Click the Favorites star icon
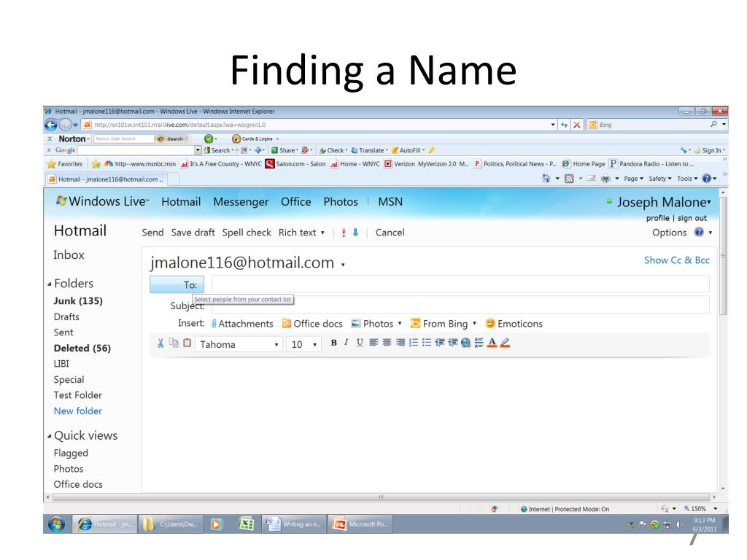This screenshot has height=560, width=747. tap(52, 164)
